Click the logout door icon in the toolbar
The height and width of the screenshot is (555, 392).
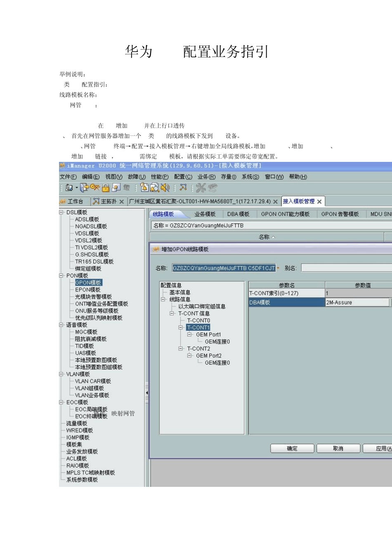click(85, 188)
